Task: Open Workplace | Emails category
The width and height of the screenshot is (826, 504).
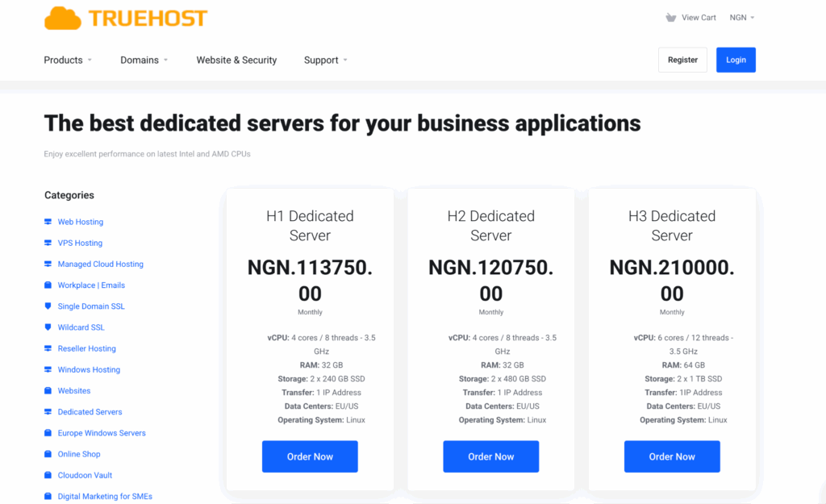Action: point(91,285)
